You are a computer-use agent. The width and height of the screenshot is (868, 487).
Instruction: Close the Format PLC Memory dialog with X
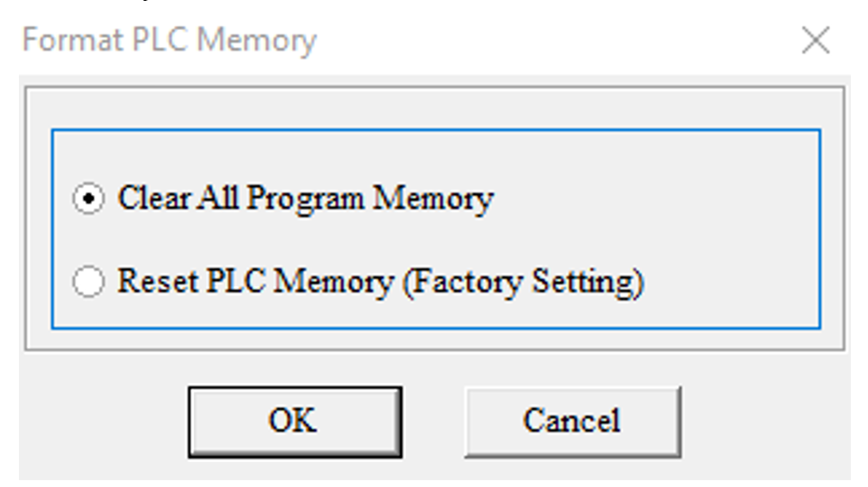click(815, 40)
